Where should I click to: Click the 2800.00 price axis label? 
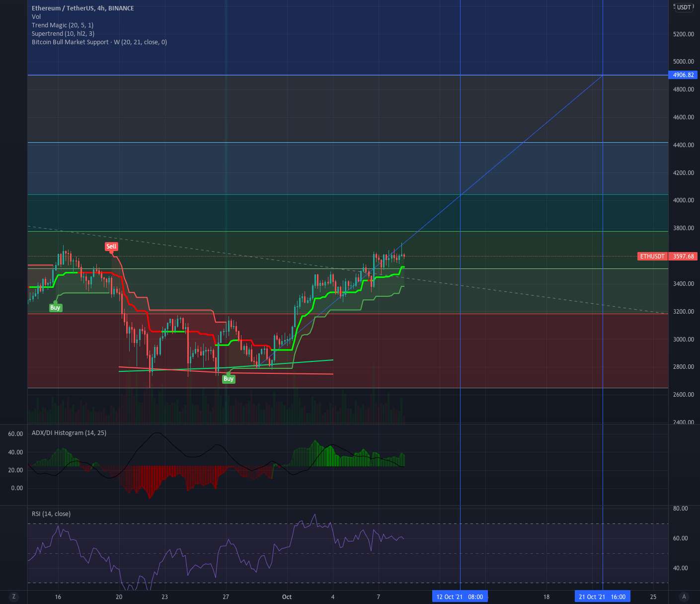(x=684, y=367)
